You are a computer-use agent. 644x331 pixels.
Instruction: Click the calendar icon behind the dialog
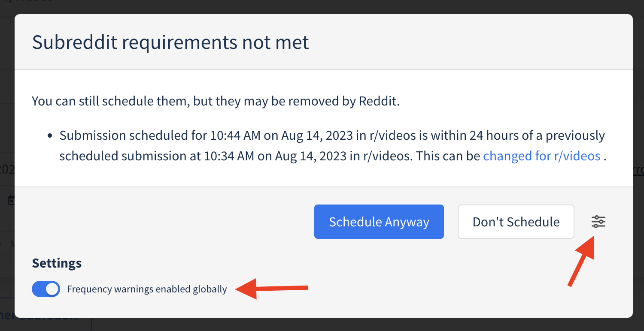coord(12,200)
